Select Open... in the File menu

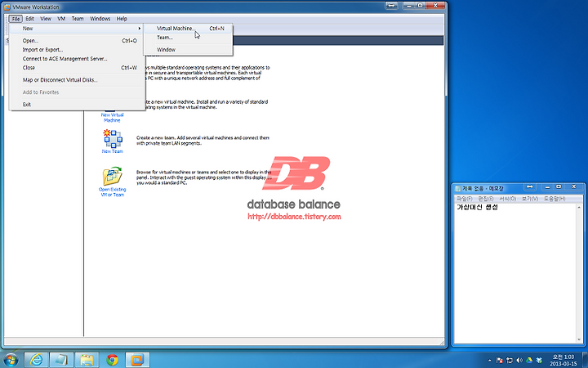[x=77, y=41]
